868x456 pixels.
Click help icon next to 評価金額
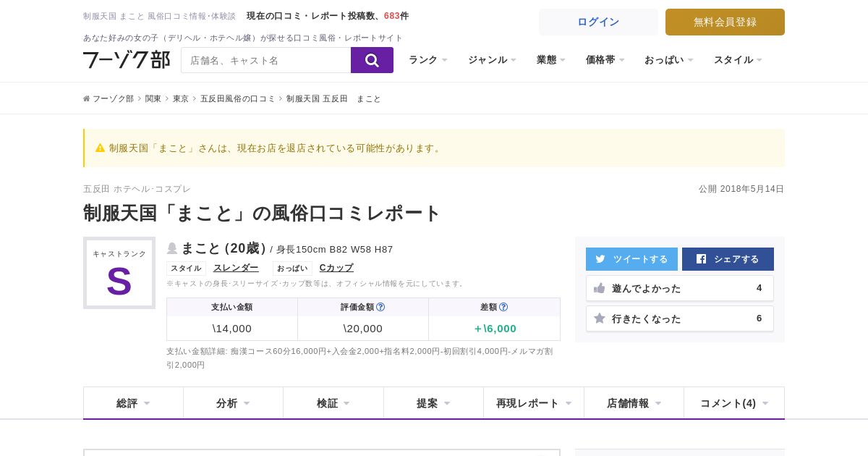[380, 307]
